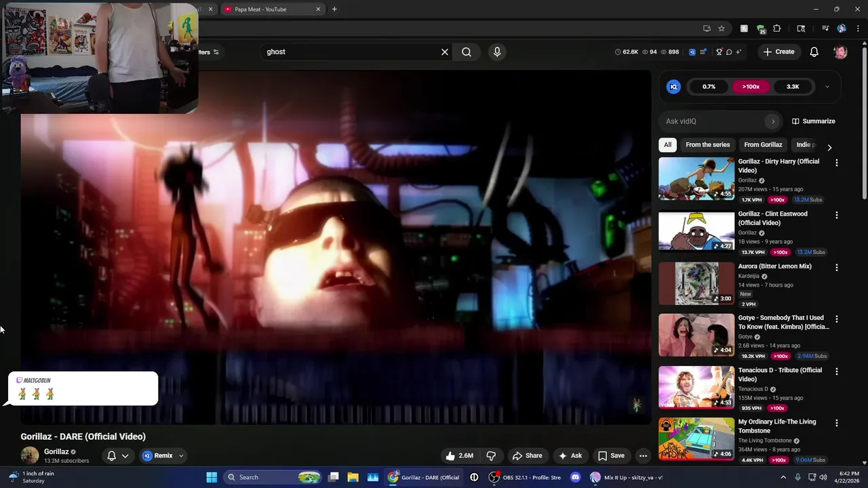The height and width of the screenshot is (488, 868).
Task: Like the video (2.6M thumbs up)
Action: [459, 455]
